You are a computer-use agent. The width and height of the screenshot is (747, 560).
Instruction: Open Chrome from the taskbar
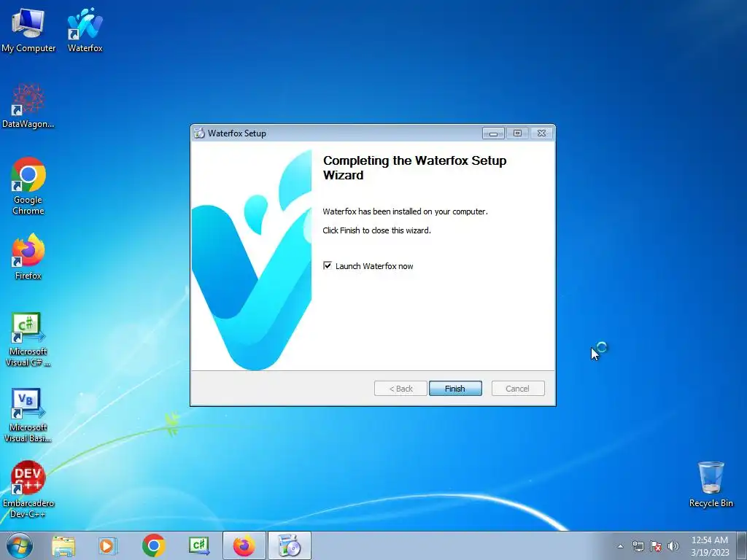click(153, 545)
